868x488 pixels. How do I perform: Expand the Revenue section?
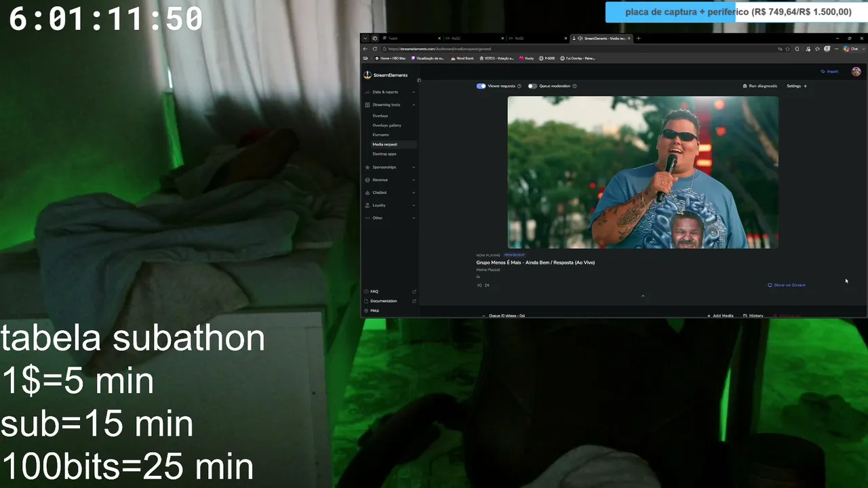414,180
